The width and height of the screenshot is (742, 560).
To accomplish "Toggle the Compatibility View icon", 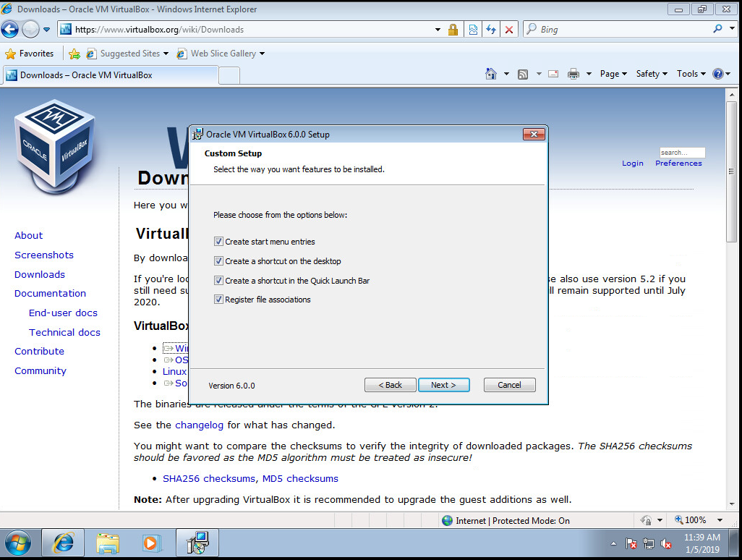I will pos(473,30).
